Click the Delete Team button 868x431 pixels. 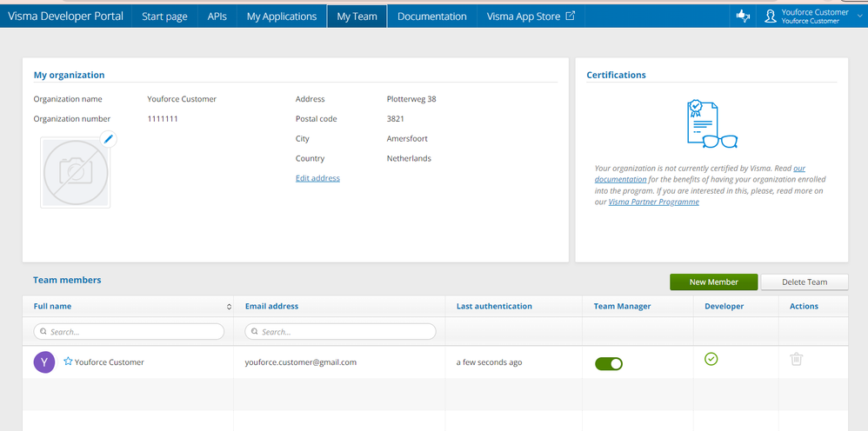pyautogui.click(x=805, y=282)
